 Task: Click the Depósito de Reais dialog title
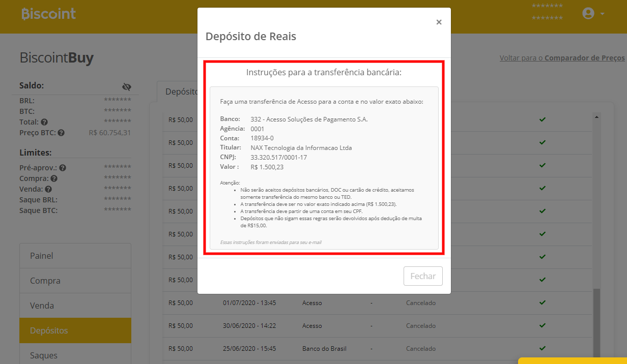(251, 37)
